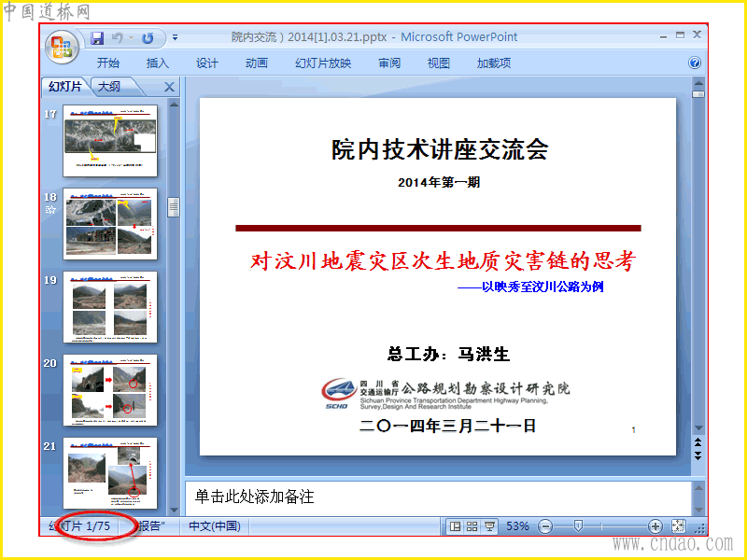Switch to Slide Sorter view icon
Screen dimensions: 747x560
point(472,526)
